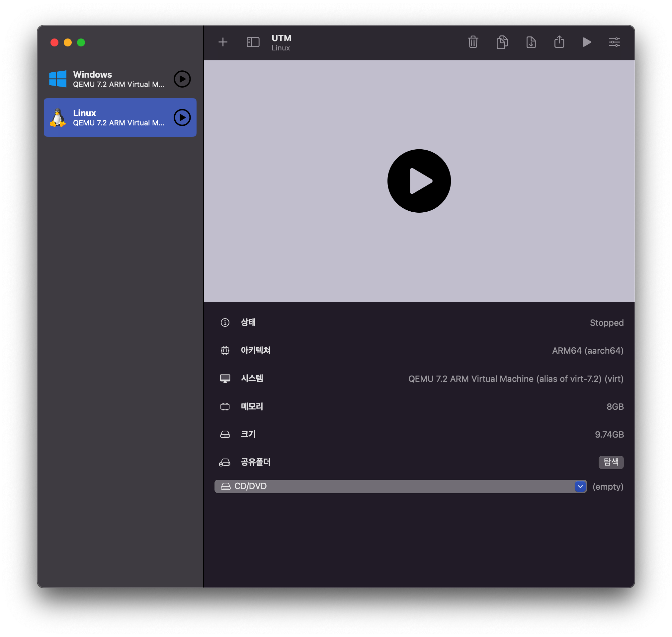Image resolution: width=672 pixels, height=637 pixels.
Task: Start the Linux VM from the sidebar
Action: coord(182,117)
